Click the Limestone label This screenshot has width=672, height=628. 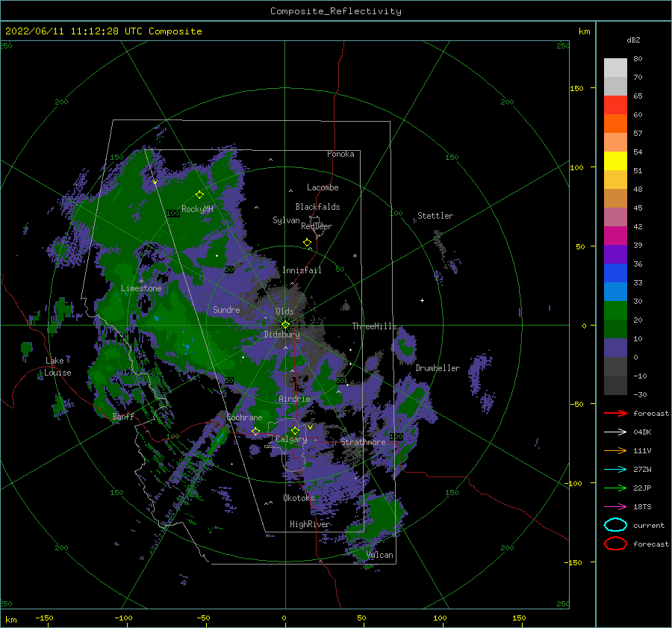141,288
